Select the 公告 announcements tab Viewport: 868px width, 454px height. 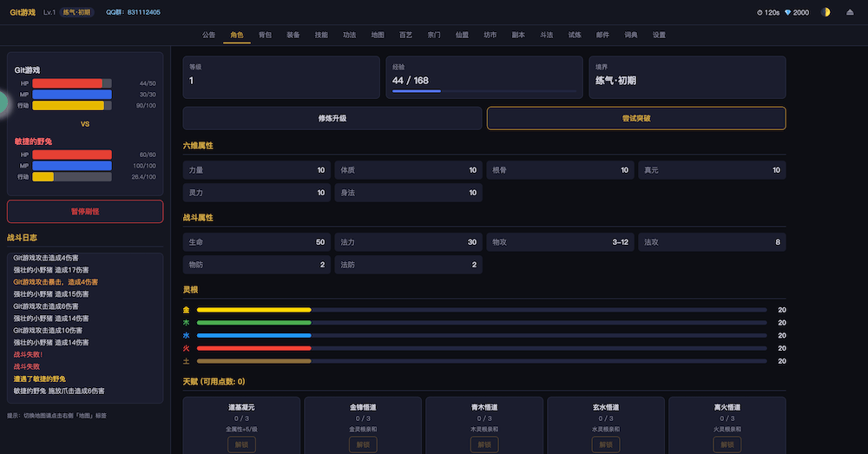(209, 35)
